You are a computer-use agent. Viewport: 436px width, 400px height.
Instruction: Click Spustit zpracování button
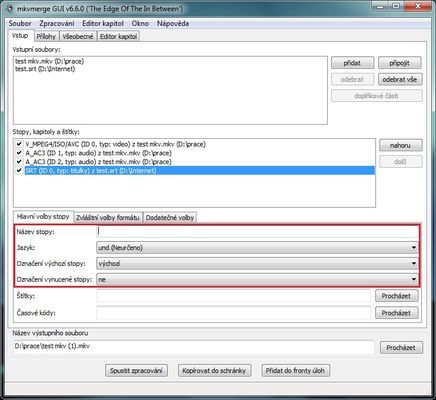tap(136, 371)
